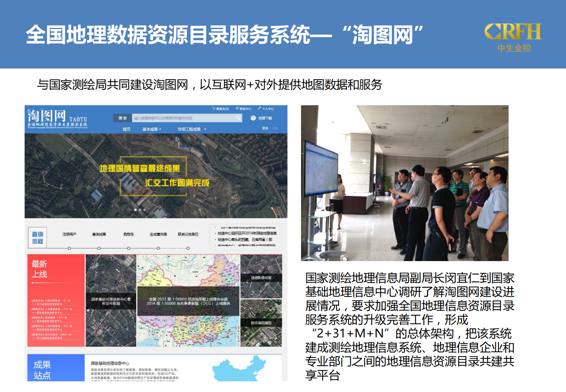Open the 全国 2013 版 1:50000 map tile

click(x=188, y=301)
